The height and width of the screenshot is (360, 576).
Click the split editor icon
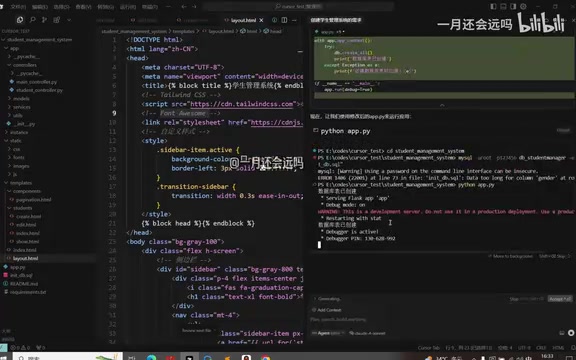(x=284, y=20)
